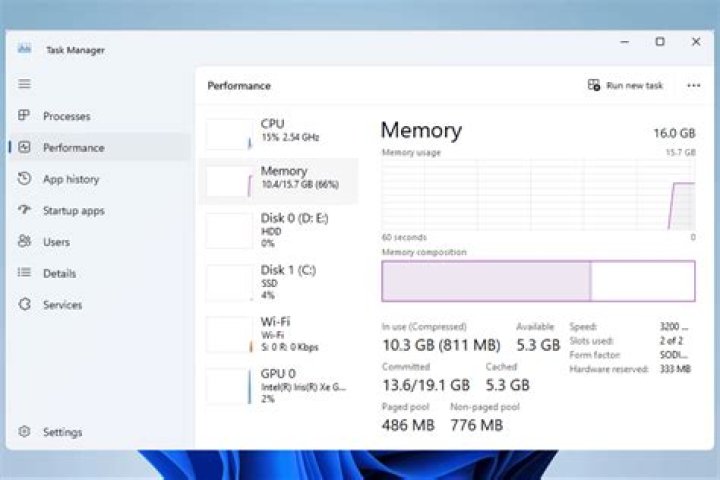Maximize the Task Manager window

(660, 42)
